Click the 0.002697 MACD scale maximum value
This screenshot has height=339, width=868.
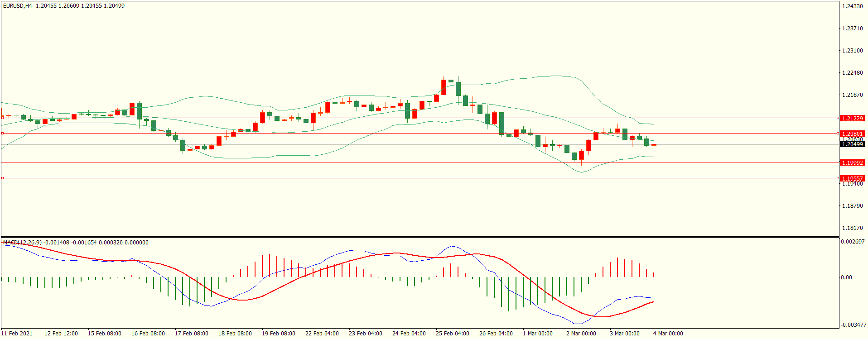853,242
